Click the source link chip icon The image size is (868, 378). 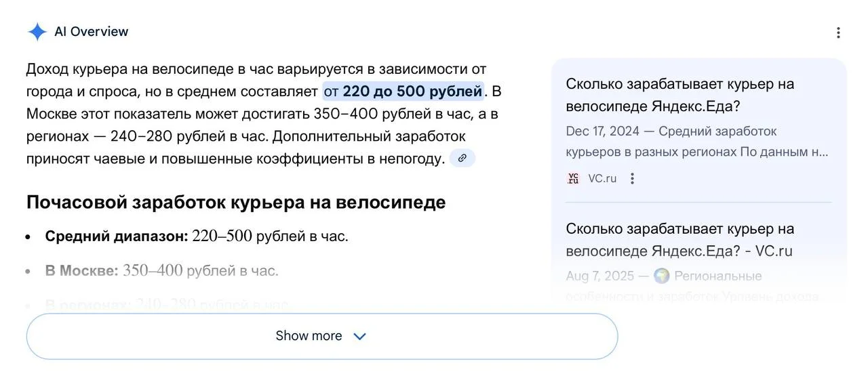pyautogui.click(x=462, y=159)
